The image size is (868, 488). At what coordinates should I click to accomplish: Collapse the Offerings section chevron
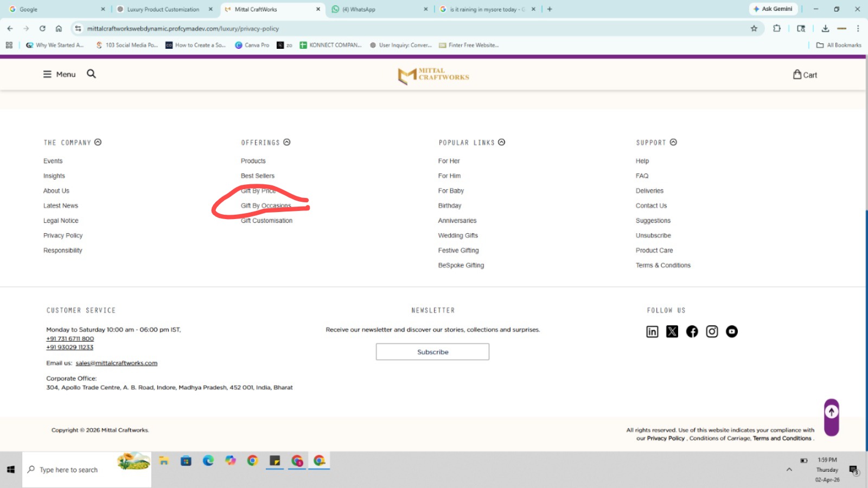click(287, 142)
